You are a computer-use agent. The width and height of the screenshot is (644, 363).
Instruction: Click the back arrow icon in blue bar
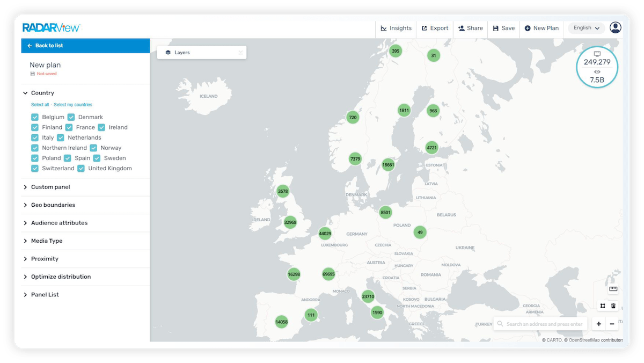pyautogui.click(x=30, y=46)
